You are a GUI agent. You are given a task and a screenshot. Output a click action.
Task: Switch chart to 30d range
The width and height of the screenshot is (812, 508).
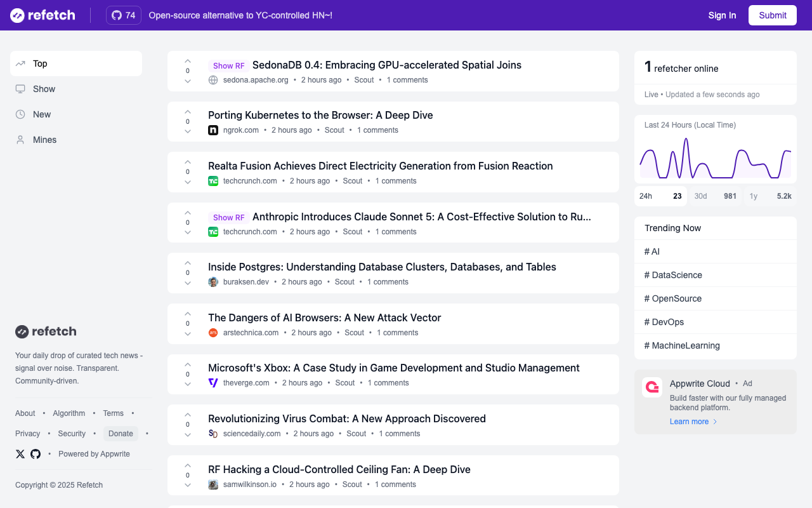[715, 196]
